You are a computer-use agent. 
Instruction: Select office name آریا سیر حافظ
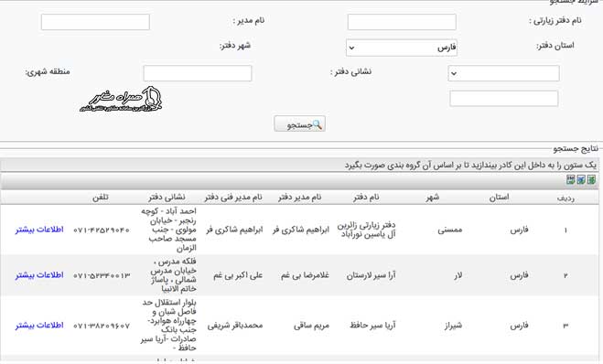coord(372,326)
